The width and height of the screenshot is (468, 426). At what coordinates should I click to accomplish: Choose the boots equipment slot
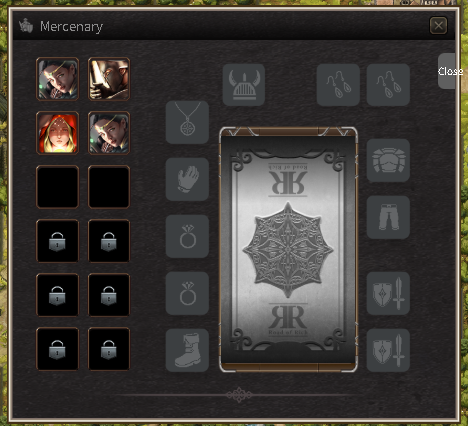coord(187,350)
